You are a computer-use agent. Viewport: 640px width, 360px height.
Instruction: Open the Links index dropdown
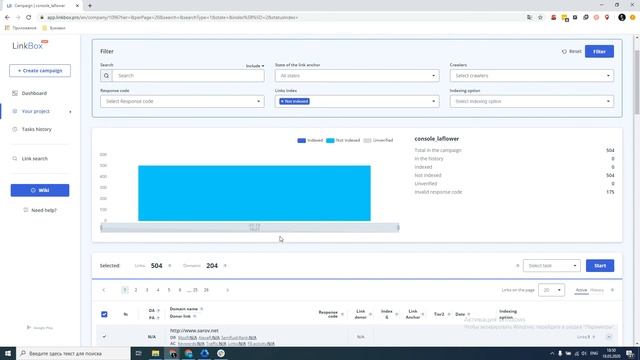tap(357, 101)
